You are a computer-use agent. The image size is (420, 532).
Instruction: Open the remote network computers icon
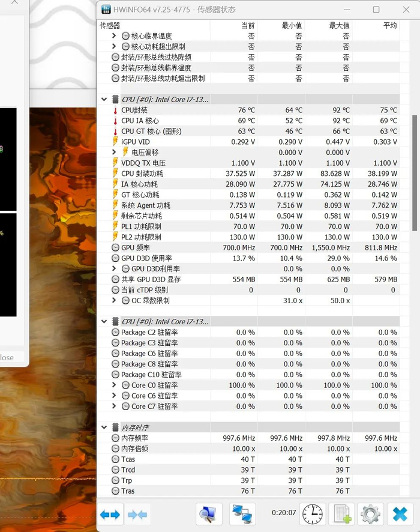[242, 515]
